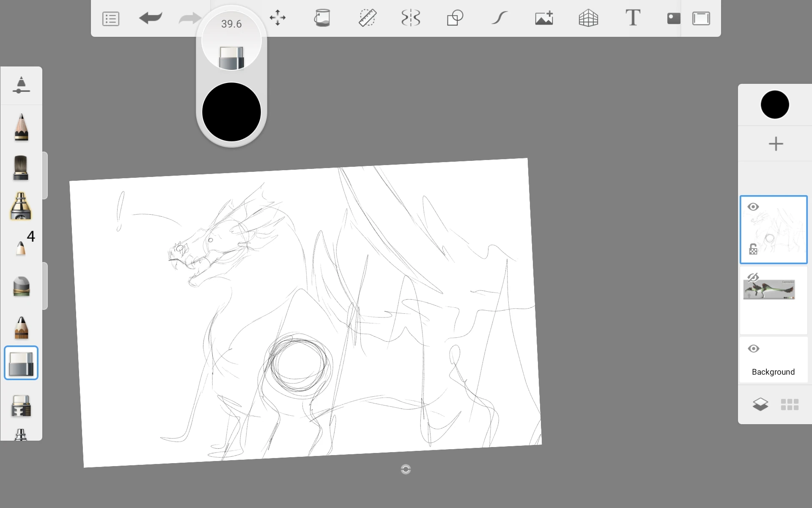Click the large black color puck
Screen dimensions: 812x508
click(x=231, y=112)
